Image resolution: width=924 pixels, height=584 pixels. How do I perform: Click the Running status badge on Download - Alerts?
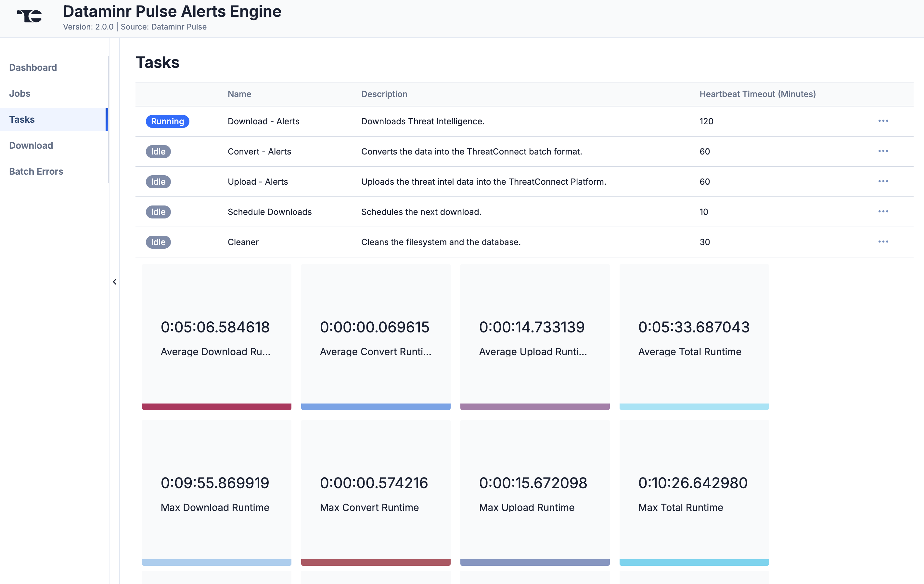coord(167,121)
